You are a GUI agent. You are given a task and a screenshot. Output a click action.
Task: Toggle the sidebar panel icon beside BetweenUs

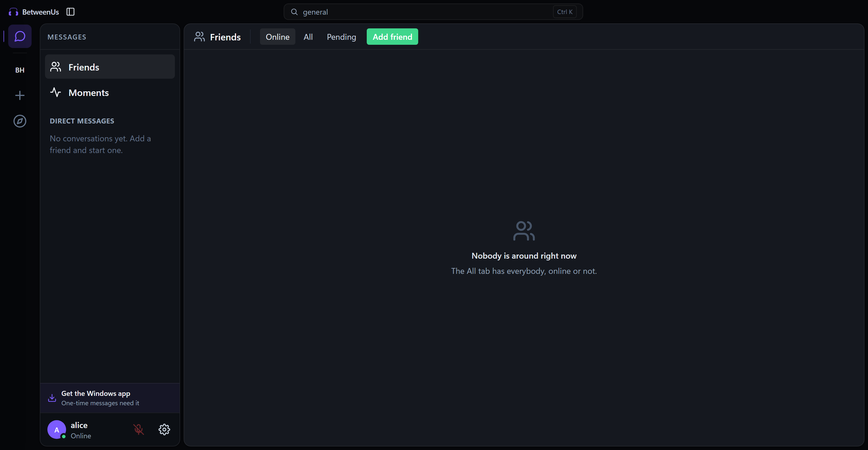70,12
